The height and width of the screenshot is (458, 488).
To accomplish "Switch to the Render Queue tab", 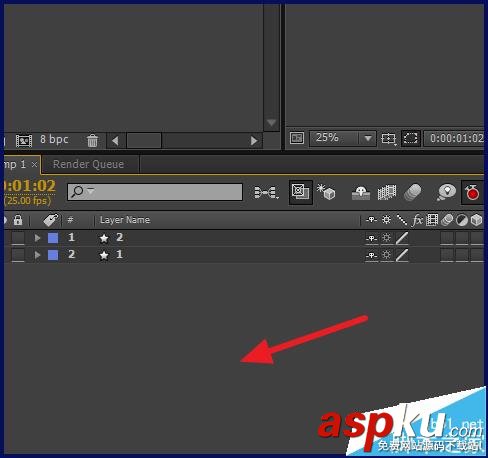I will (x=88, y=164).
